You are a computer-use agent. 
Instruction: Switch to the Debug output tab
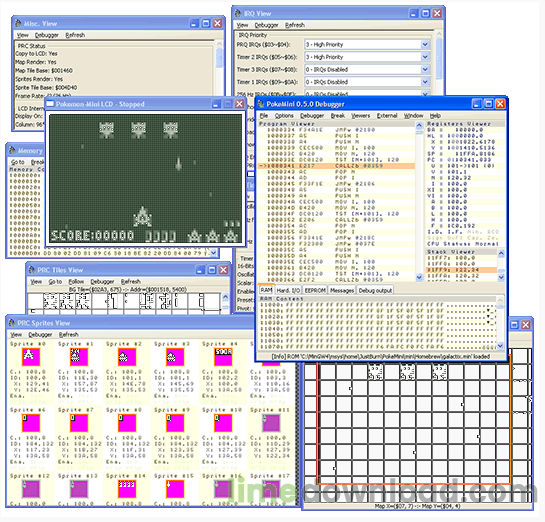[375, 290]
